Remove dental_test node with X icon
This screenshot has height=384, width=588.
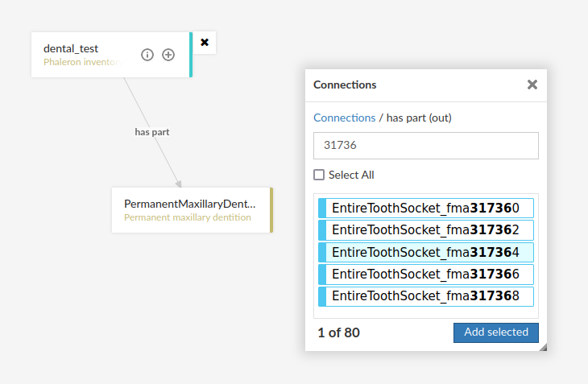205,43
